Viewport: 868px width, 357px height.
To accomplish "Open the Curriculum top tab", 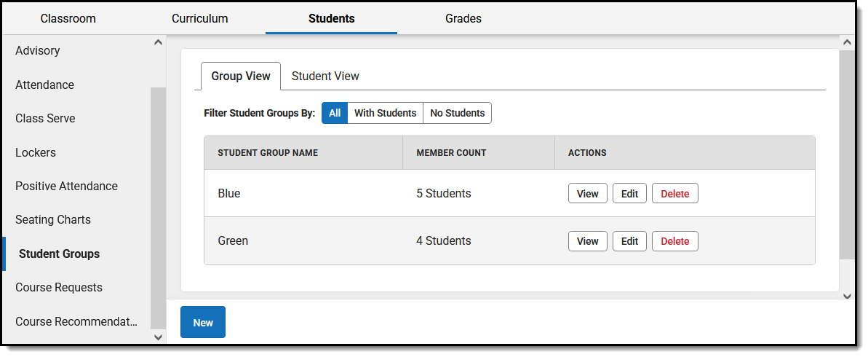I will tap(200, 18).
